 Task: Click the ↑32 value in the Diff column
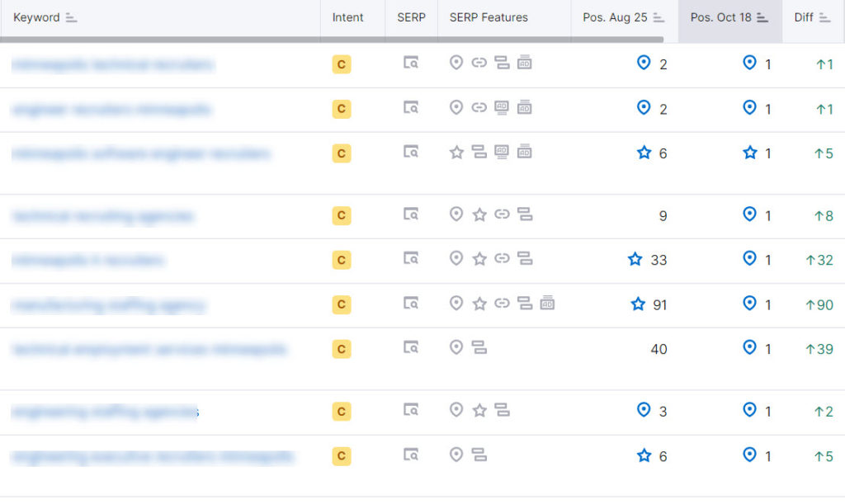tap(819, 260)
